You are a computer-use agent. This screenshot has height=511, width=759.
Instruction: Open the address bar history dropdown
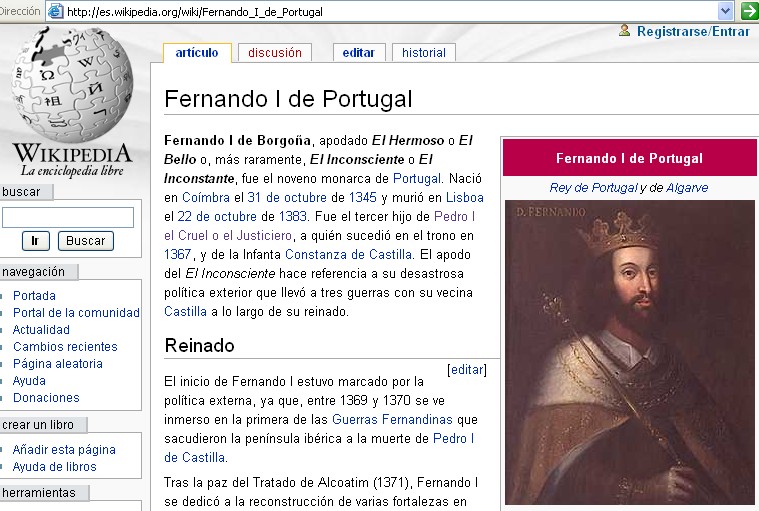tap(725, 11)
